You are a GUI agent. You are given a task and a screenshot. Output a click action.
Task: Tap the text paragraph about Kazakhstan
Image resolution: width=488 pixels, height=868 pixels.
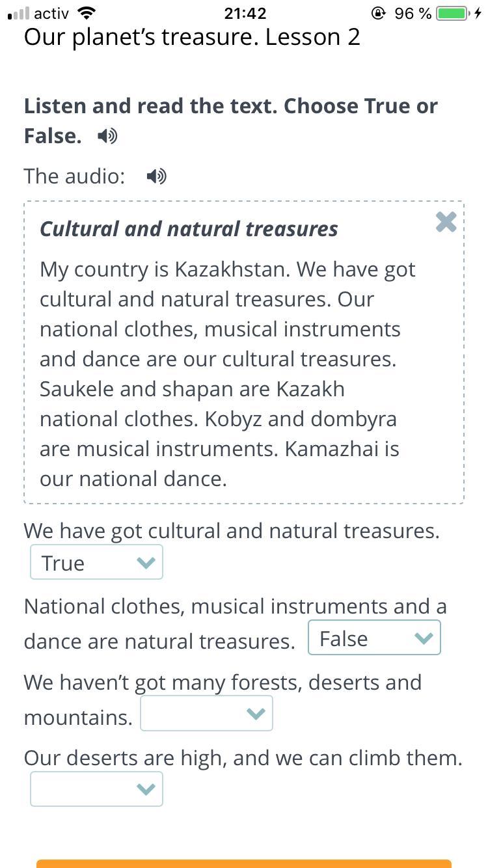click(228, 374)
